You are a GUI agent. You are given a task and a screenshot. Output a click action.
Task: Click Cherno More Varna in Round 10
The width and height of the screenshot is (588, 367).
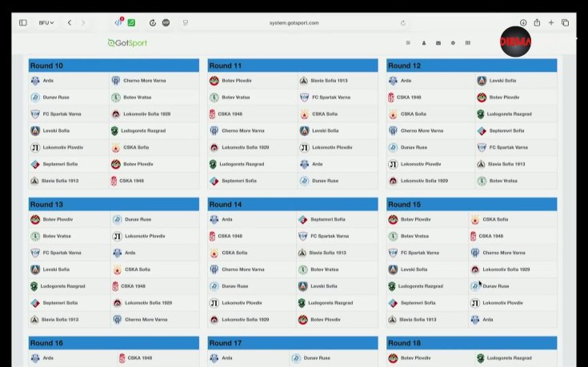click(x=144, y=81)
